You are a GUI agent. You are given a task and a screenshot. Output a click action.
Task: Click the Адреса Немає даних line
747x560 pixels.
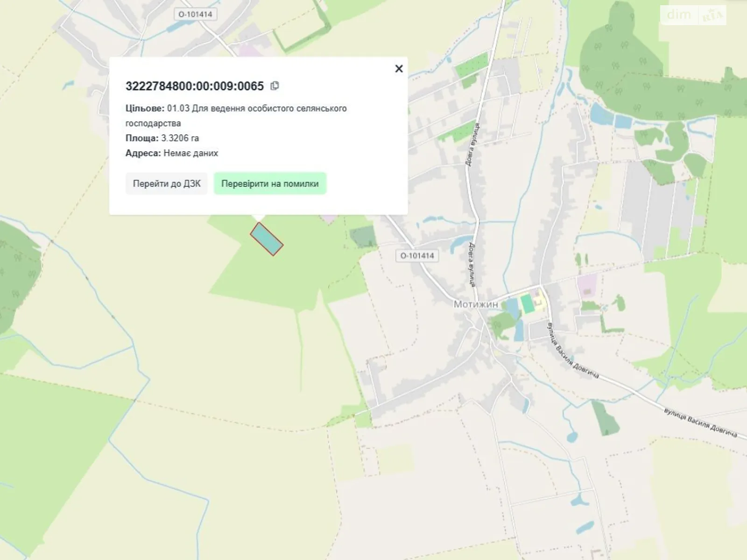coord(171,153)
